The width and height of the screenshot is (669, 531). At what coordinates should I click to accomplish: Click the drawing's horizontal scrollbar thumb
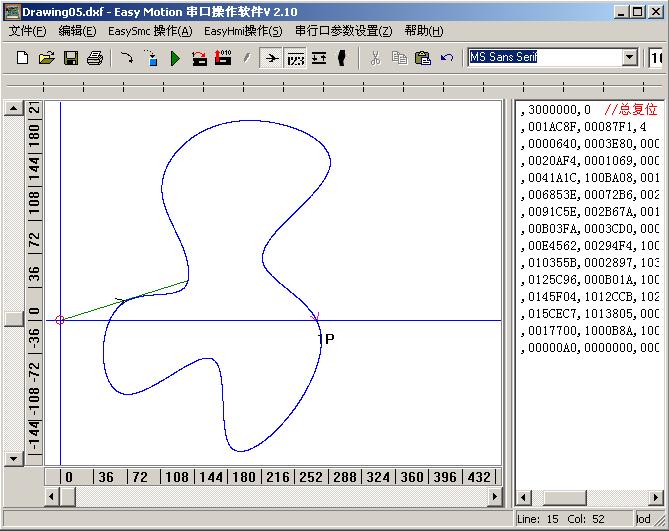tap(67, 496)
